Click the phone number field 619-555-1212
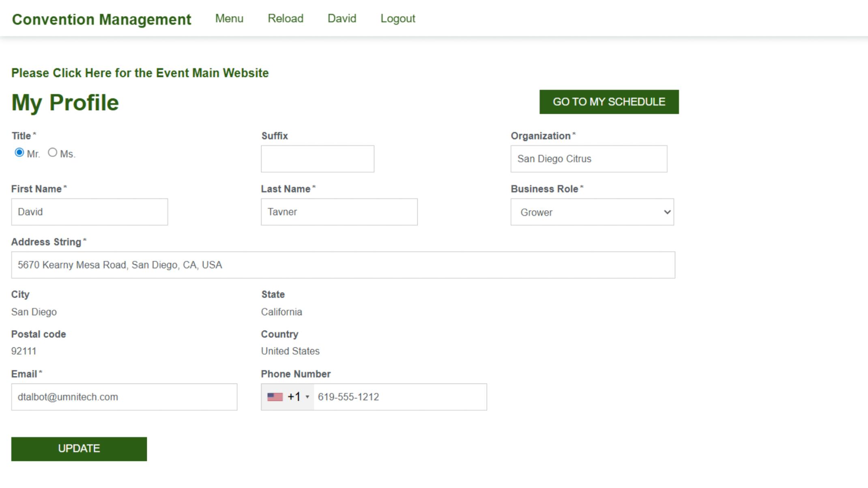The image size is (868, 488). 400,397
